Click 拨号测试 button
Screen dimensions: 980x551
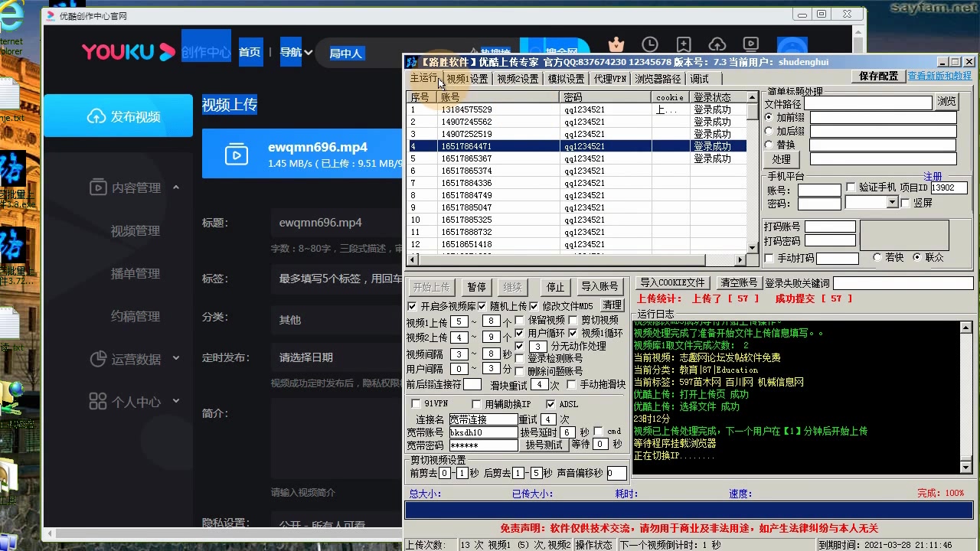pos(543,445)
